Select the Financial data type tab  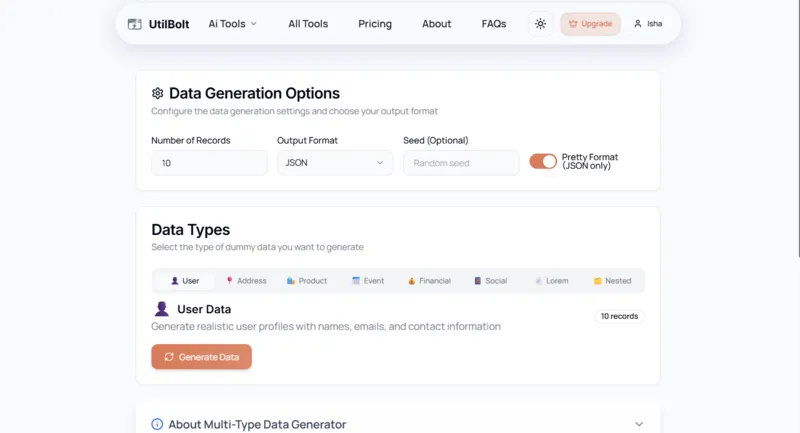click(429, 281)
